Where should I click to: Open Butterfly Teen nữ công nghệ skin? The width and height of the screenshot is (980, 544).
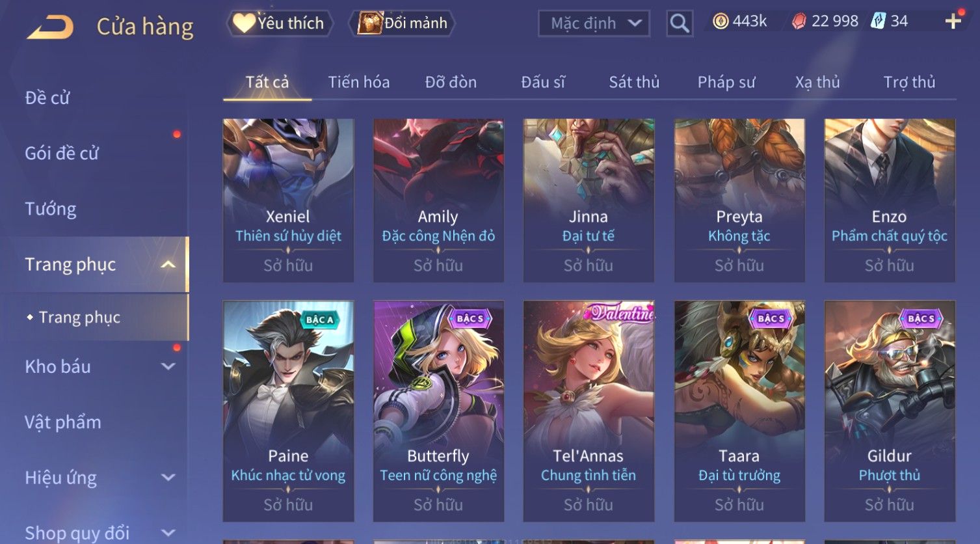(x=438, y=411)
